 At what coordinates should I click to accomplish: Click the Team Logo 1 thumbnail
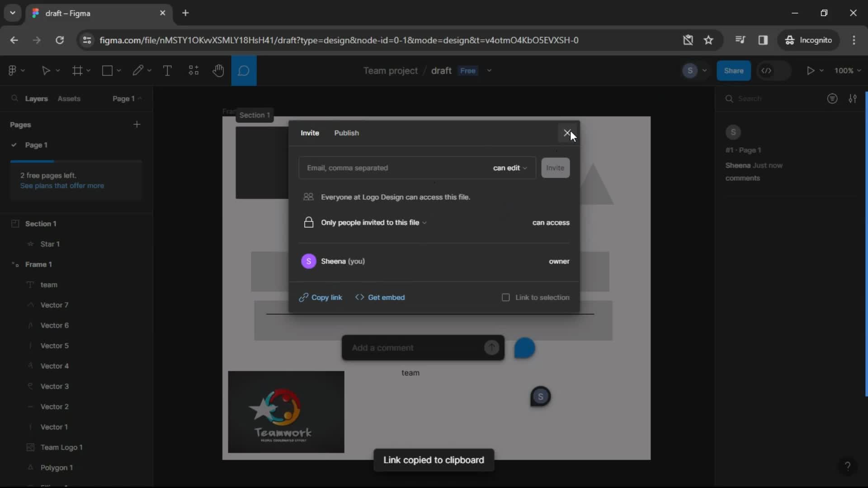point(30,447)
